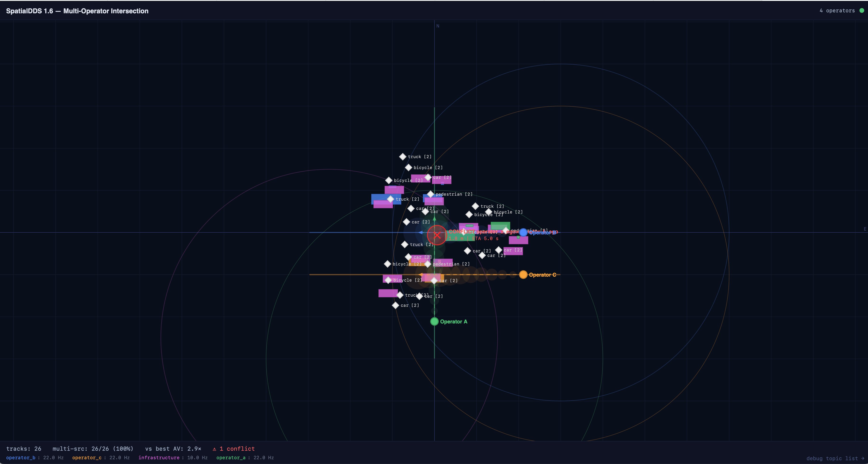The height and width of the screenshot is (464, 868).
Task: Click the operator_b 22.0 Hz rate entry
Action: coord(35,458)
